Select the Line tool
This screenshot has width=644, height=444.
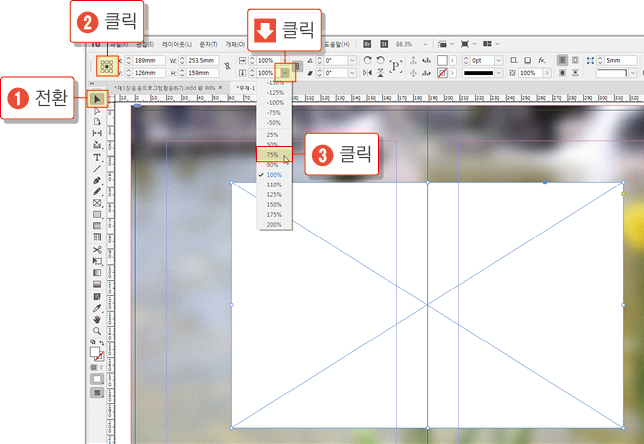click(97, 168)
